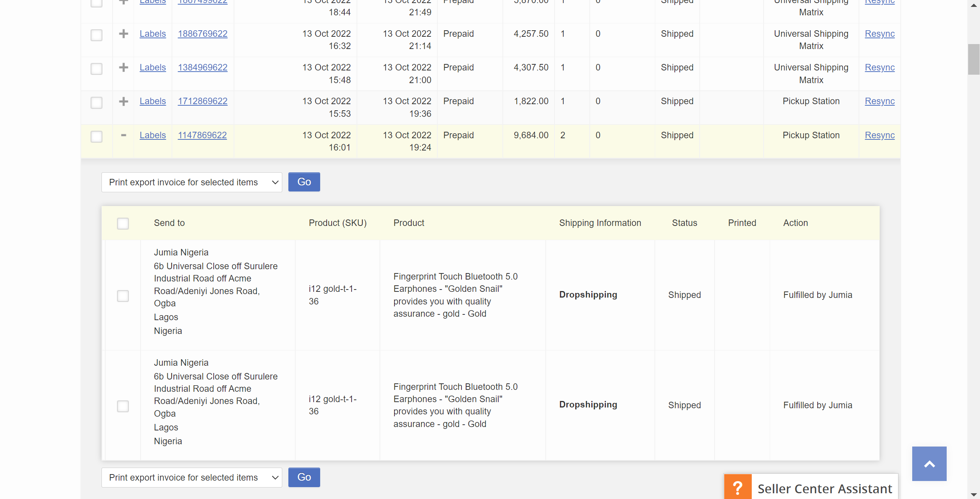Screen dimensions: 980x499
Task: Click first Fingerprint Touch Bluetooth product description
Action: tap(455, 295)
